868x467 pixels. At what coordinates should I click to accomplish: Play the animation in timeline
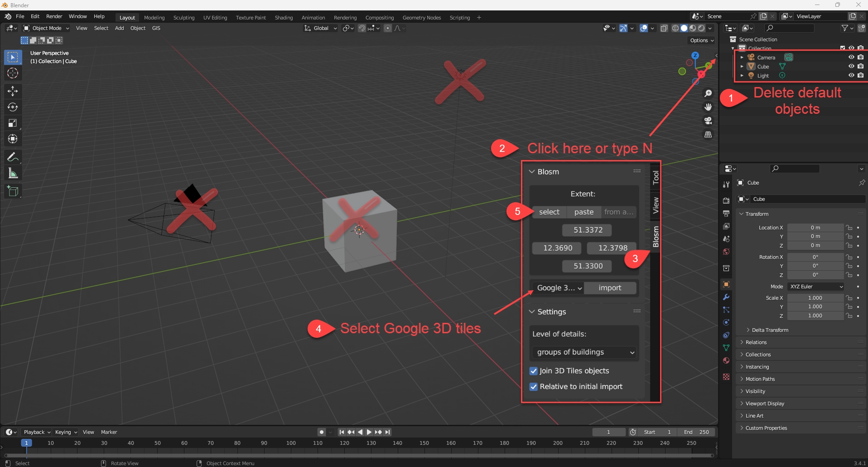[x=369, y=432]
